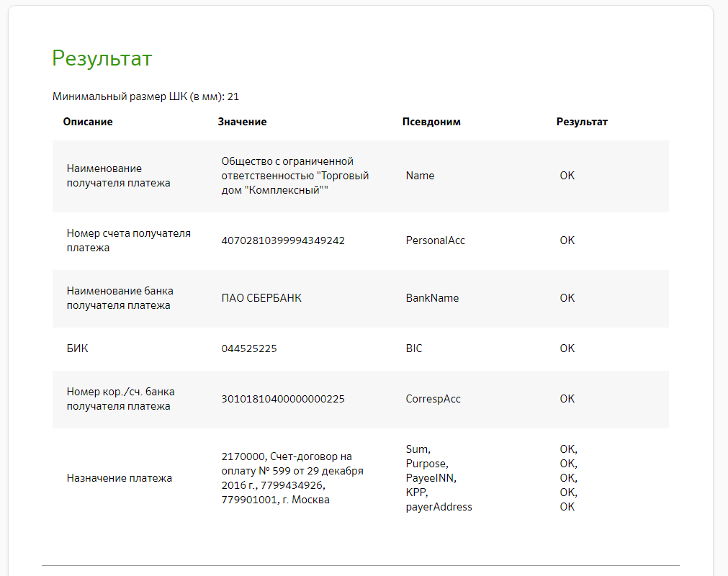The height and width of the screenshot is (576, 728).
Task: Select 'Номер счета получателя платежа' description
Action: (x=129, y=240)
